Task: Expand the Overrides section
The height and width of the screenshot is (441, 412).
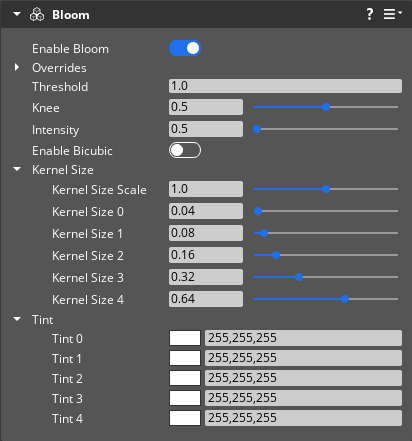Action: [x=17, y=67]
